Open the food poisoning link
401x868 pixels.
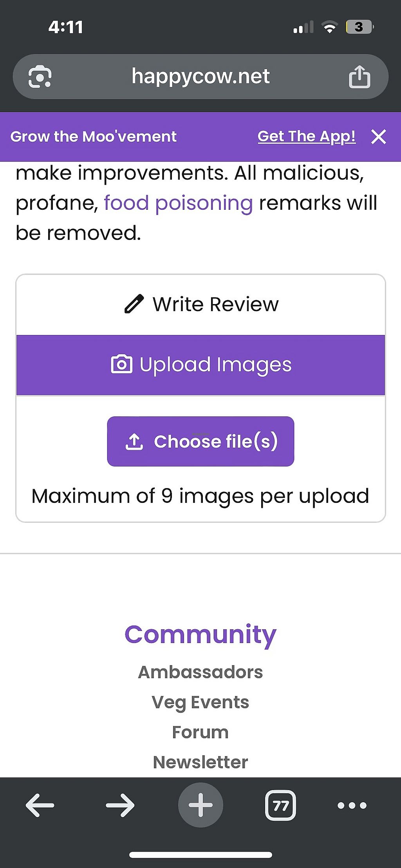click(x=178, y=203)
